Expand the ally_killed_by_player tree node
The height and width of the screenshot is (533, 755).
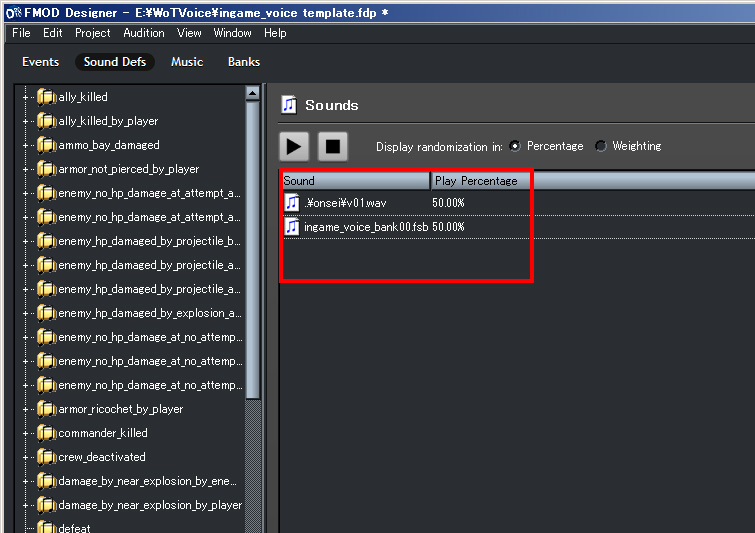point(26,121)
